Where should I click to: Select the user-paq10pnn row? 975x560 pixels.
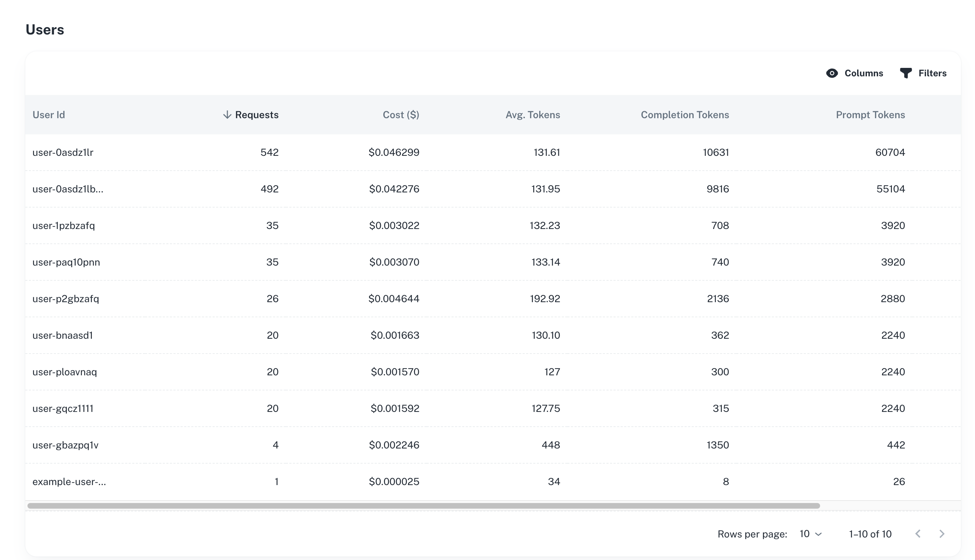point(66,262)
